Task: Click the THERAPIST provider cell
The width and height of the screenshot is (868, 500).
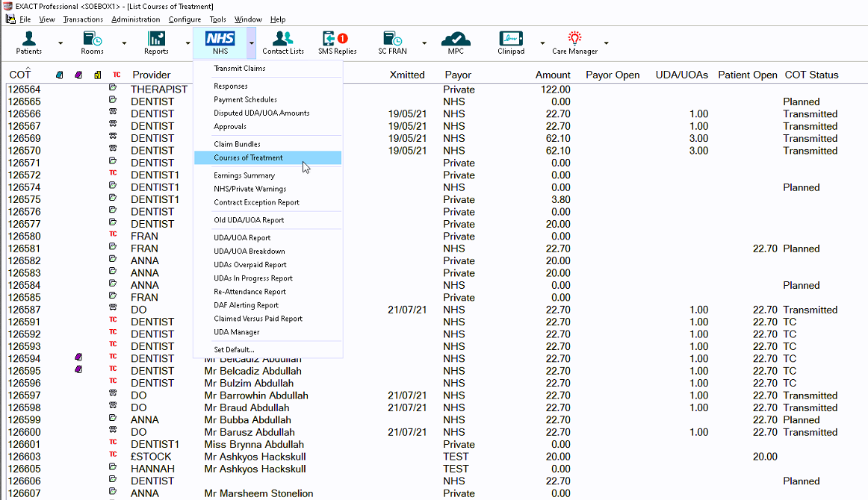Action: coord(159,90)
